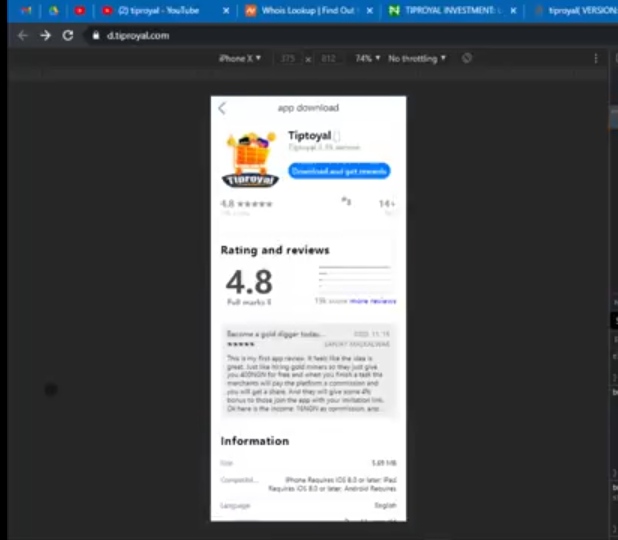Click the viewport height field 812

click(328, 59)
